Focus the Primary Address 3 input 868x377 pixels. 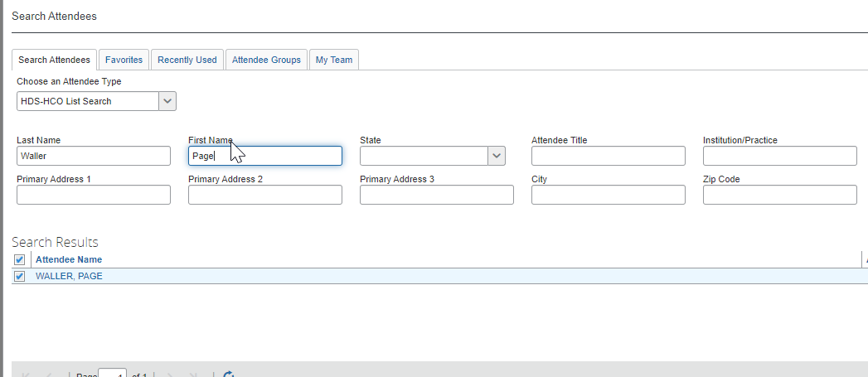[x=436, y=195]
